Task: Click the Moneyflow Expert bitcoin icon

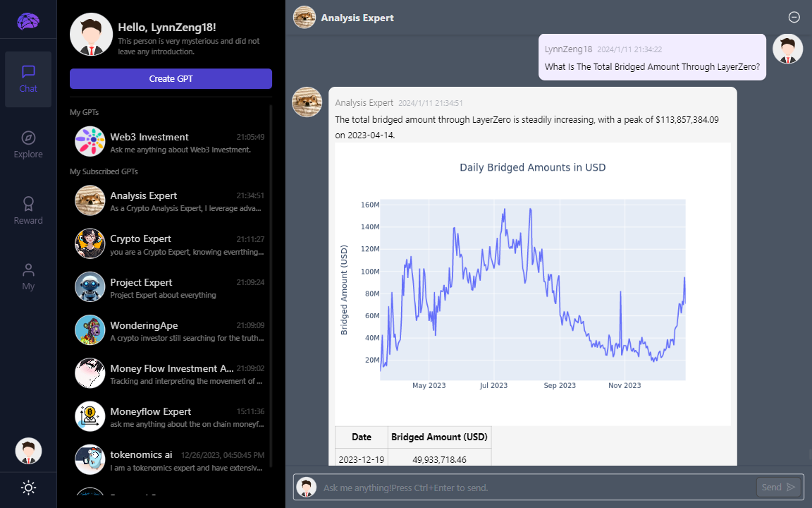Action: click(x=90, y=416)
